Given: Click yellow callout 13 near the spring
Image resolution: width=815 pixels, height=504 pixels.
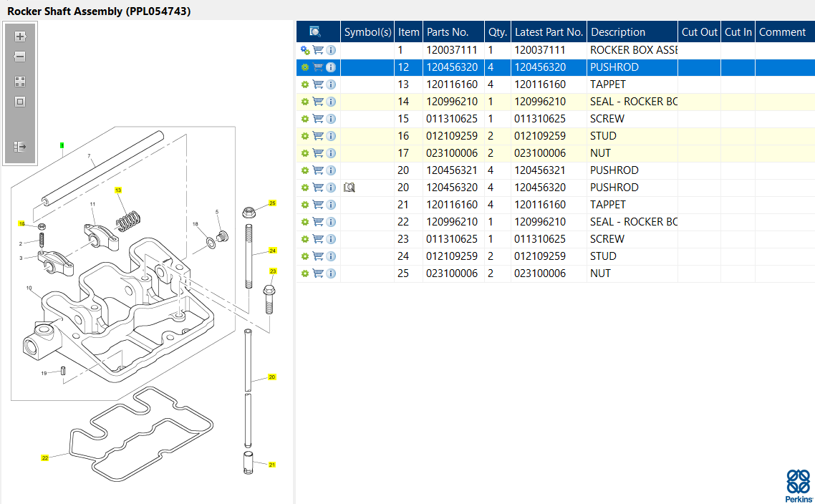Looking at the screenshot, I should [x=119, y=190].
